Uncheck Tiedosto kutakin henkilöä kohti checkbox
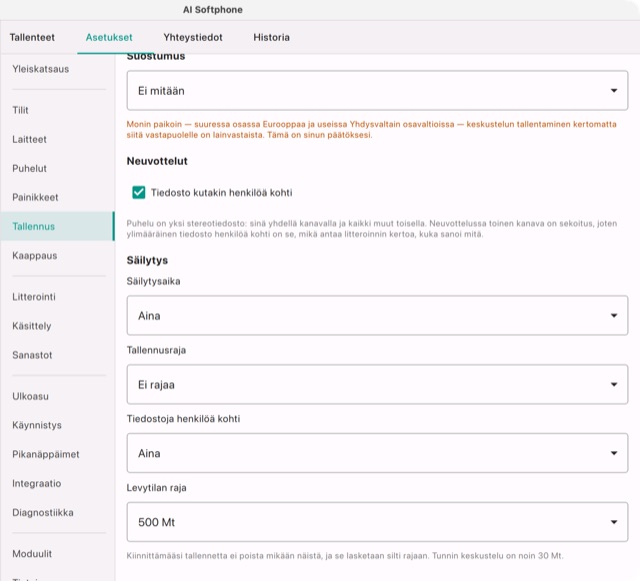Viewport: 640px width, 581px height. tap(139, 192)
